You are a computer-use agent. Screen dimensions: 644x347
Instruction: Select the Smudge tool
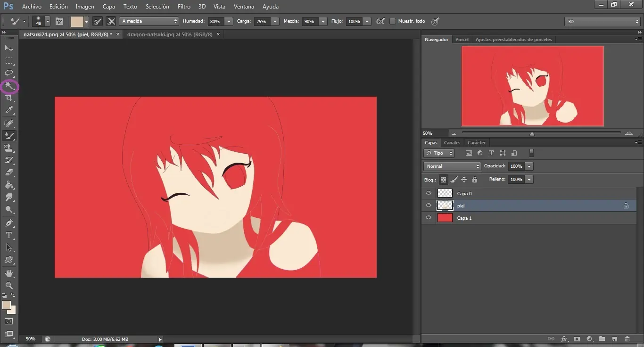point(9,197)
